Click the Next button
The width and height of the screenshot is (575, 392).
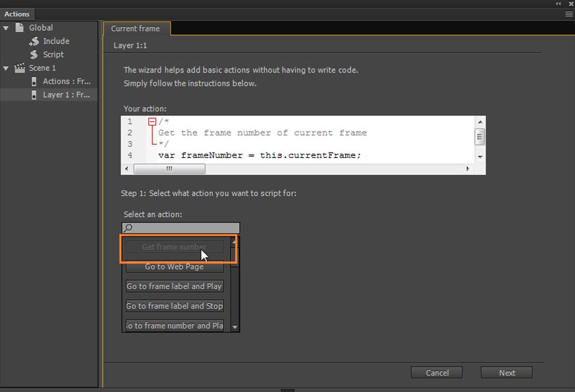(506, 373)
